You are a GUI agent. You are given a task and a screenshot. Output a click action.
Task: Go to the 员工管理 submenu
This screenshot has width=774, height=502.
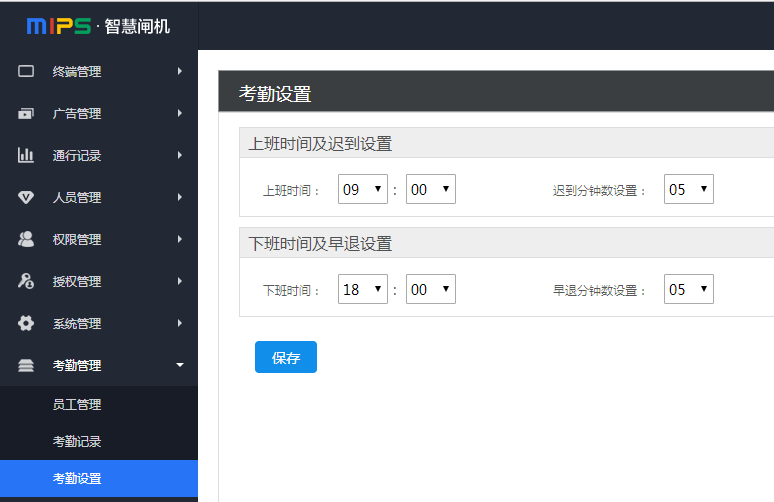(99, 404)
